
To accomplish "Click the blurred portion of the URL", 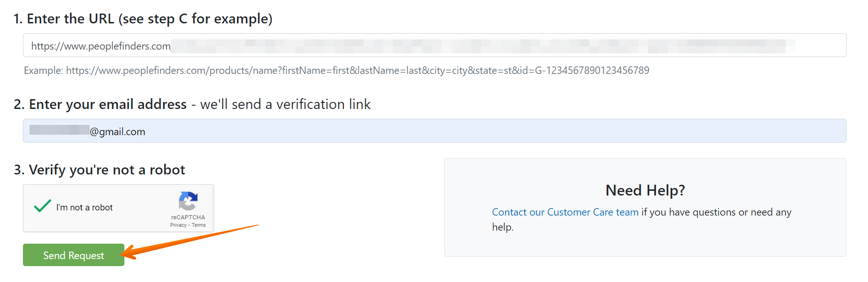I will pos(483,46).
